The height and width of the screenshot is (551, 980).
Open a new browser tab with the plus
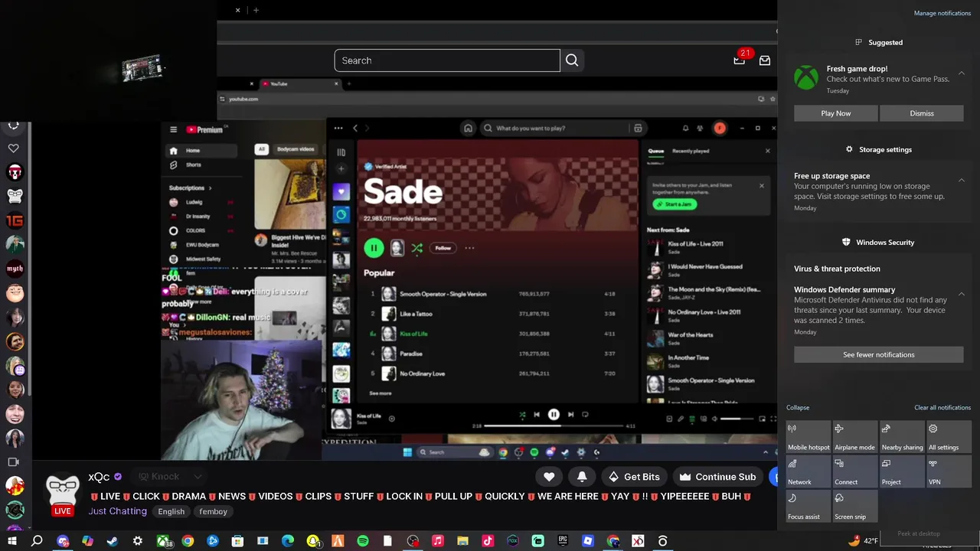[x=256, y=10]
